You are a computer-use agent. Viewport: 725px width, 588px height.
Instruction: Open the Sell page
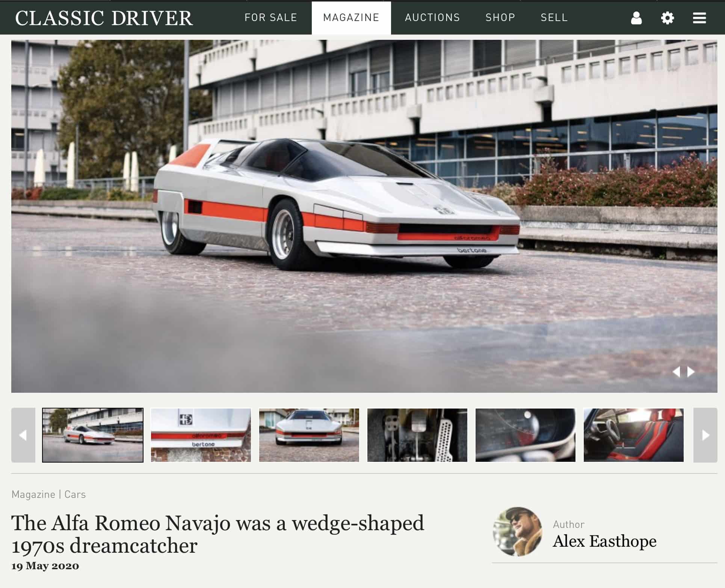point(554,18)
